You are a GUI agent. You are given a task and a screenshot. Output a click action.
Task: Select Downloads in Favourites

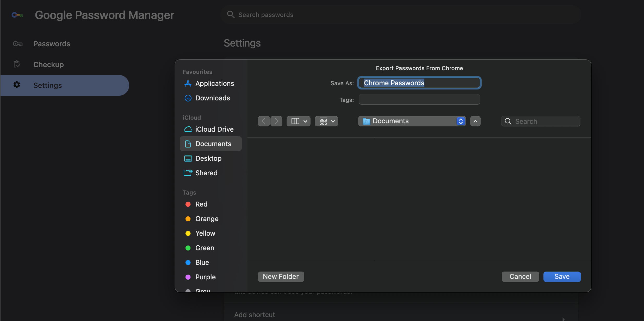pos(211,98)
